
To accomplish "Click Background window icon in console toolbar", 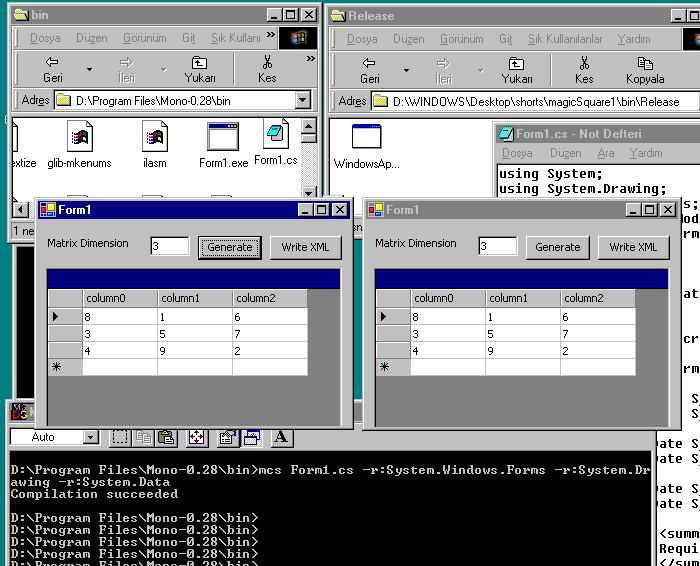I will point(251,437).
